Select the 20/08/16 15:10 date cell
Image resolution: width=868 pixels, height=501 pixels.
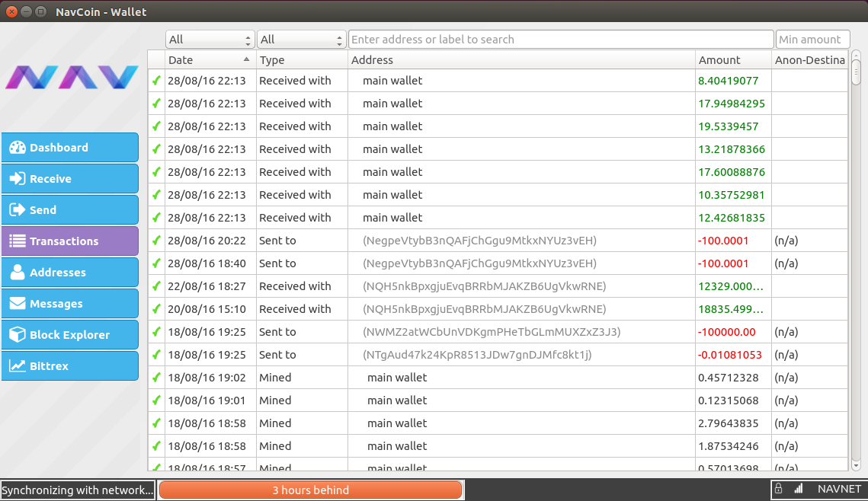210,309
